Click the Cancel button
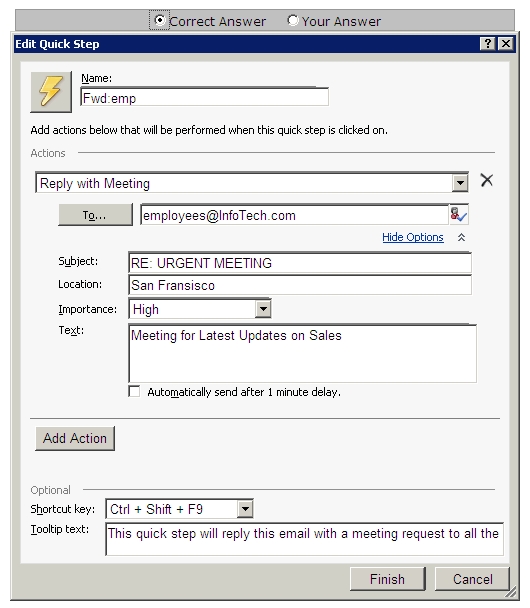 472,579
